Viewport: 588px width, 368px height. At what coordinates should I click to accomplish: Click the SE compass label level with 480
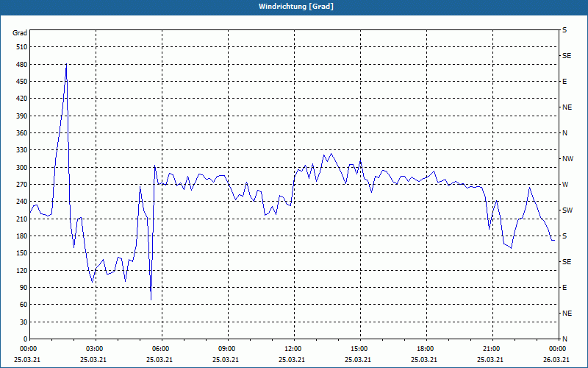[x=567, y=56]
